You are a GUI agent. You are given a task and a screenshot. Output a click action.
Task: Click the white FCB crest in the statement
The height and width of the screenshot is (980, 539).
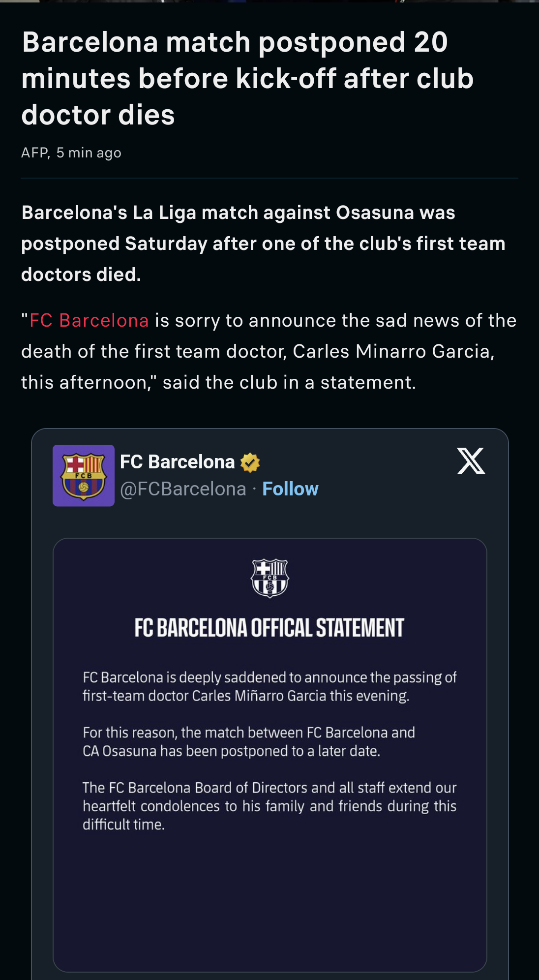pos(269,578)
